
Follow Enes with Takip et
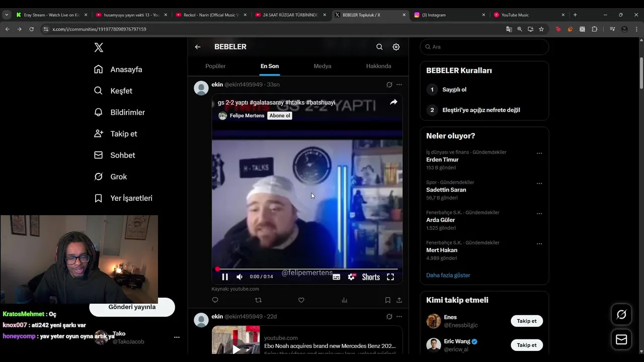pyautogui.click(x=527, y=321)
